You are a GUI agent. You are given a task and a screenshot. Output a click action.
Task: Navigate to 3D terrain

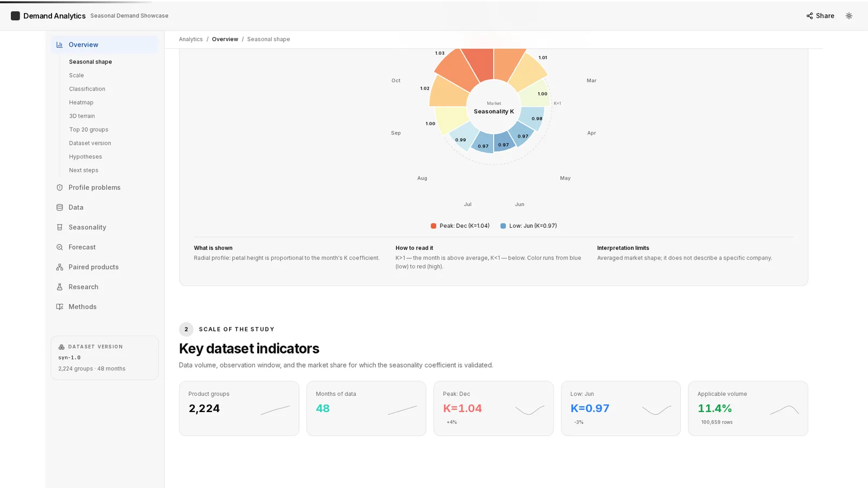(x=82, y=116)
